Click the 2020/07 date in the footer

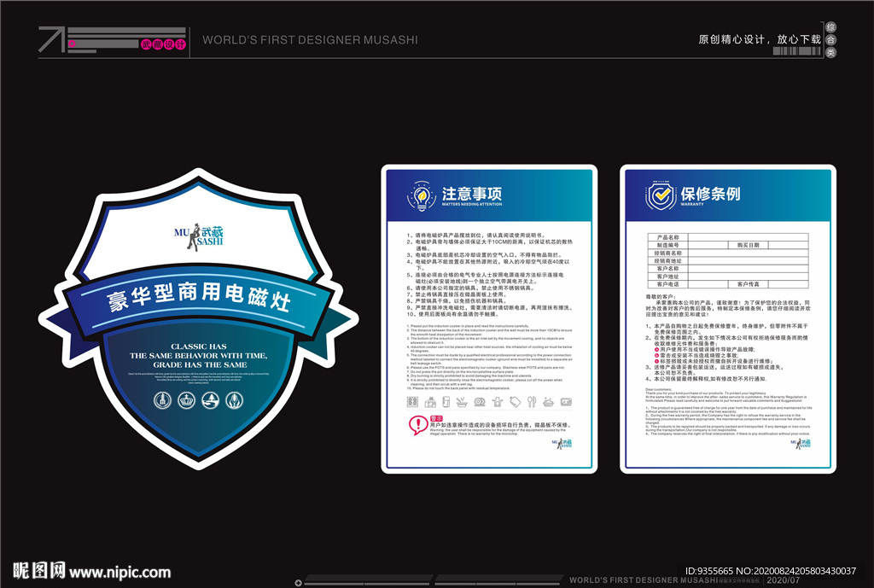pyautogui.click(x=784, y=580)
